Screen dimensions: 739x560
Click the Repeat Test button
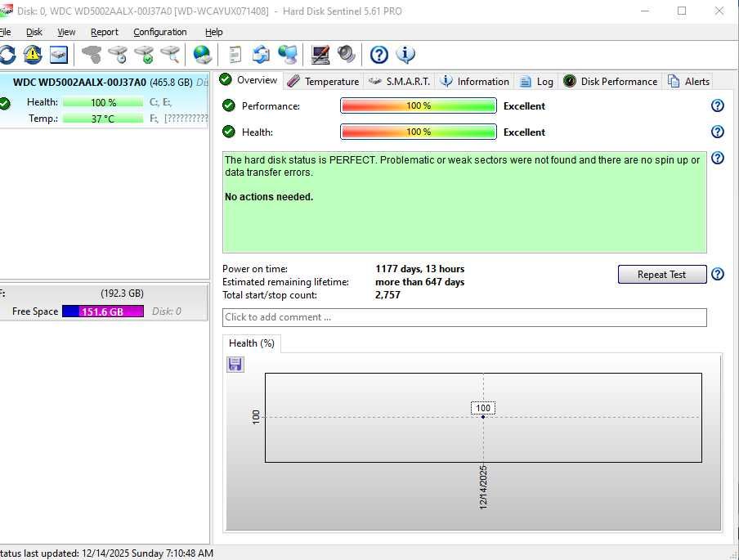pyautogui.click(x=661, y=275)
